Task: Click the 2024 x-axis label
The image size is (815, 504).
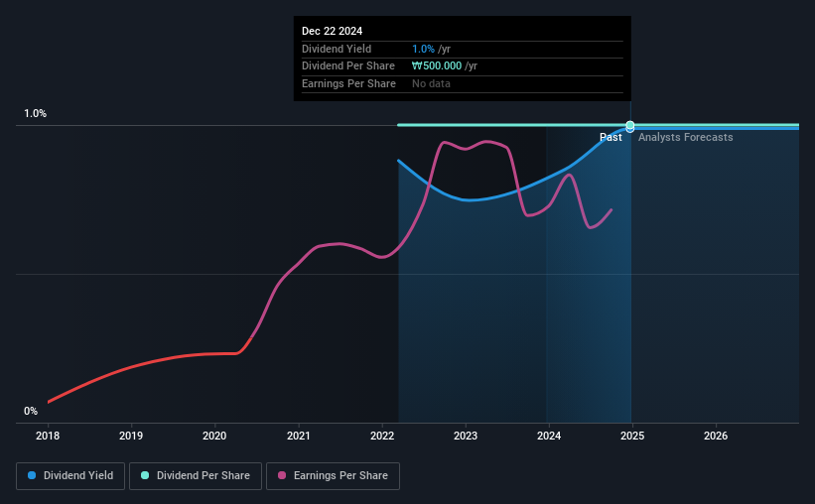Action: point(549,436)
